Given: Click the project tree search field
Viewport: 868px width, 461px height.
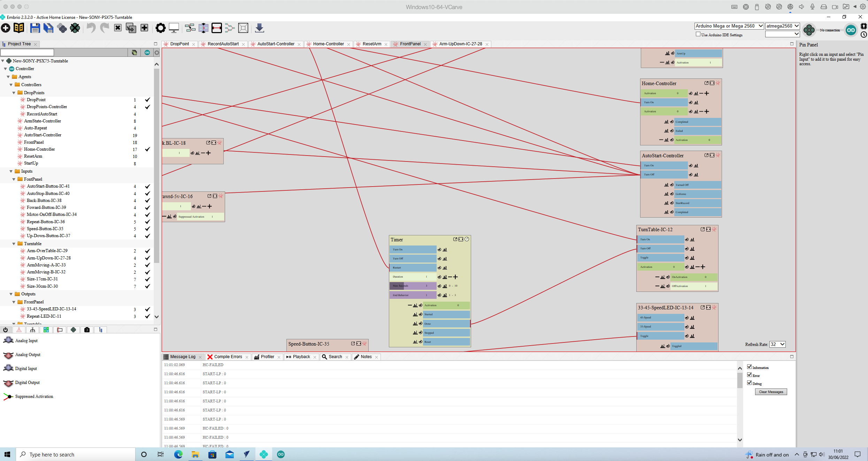Looking at the screenshot, I should point(27,52).
